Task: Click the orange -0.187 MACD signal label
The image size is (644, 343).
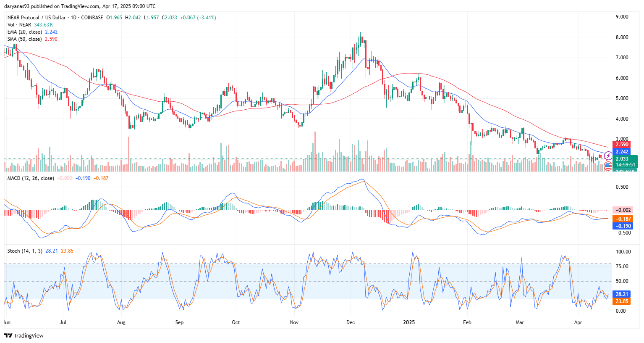Action: pos(623,219)
